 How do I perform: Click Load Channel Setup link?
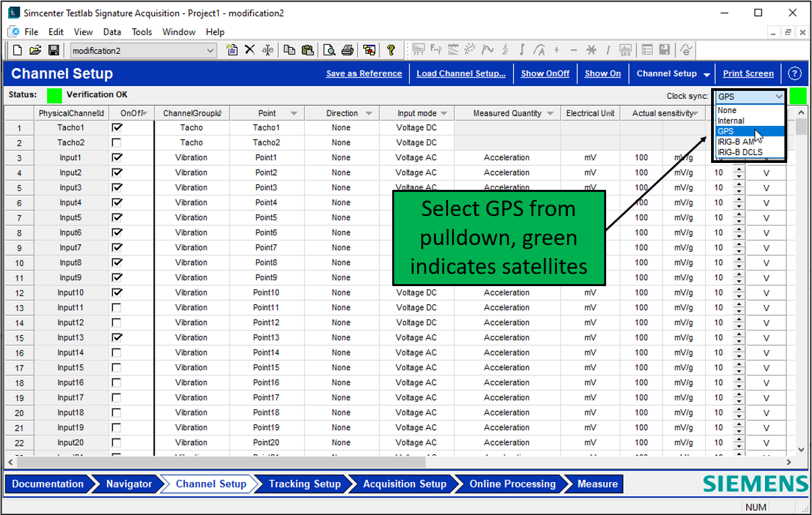pos(461,73)
